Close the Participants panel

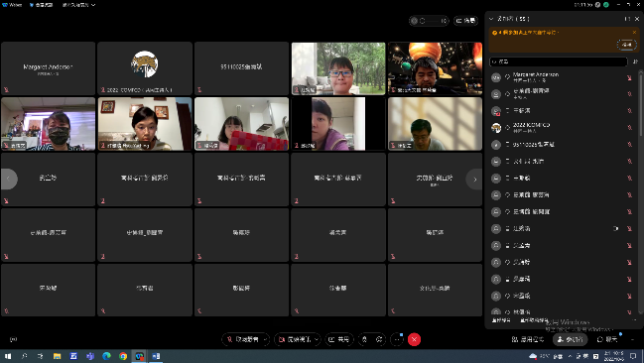pos(637,19)
